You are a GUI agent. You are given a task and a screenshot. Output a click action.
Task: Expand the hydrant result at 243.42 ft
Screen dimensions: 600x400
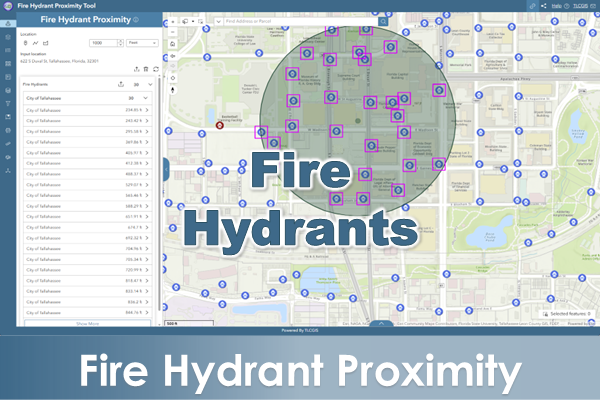tap(147, 121)
